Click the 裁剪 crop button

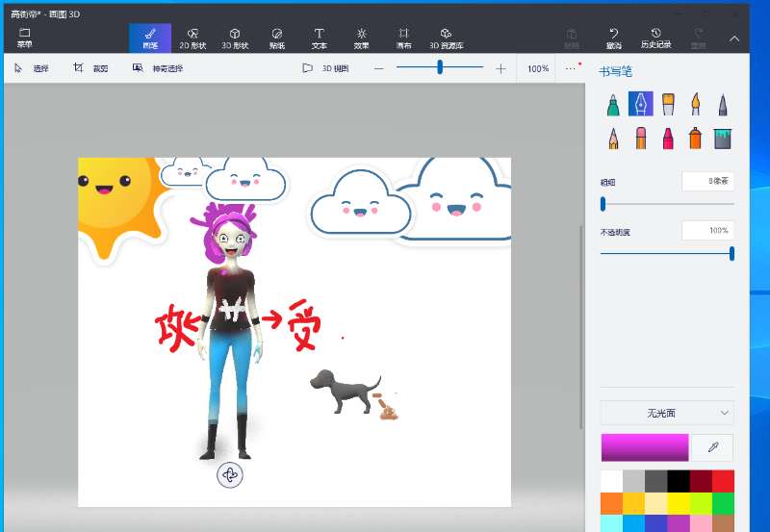pos(91,68)
